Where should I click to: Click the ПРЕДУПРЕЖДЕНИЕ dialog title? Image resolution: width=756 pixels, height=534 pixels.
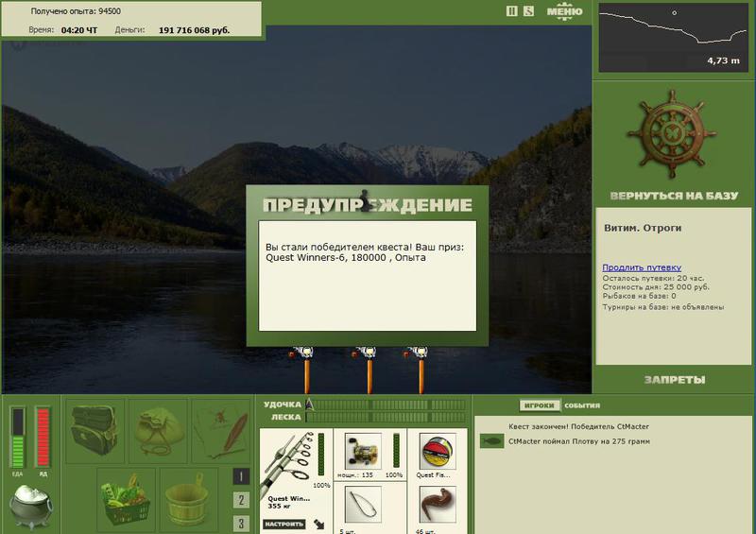pos(368,205)
